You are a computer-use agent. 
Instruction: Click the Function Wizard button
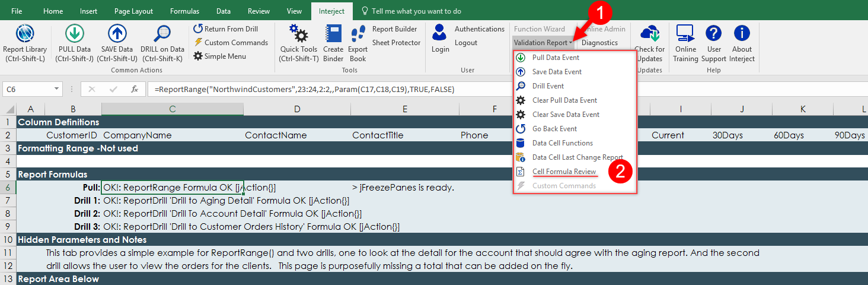click(x=540, y=29)
